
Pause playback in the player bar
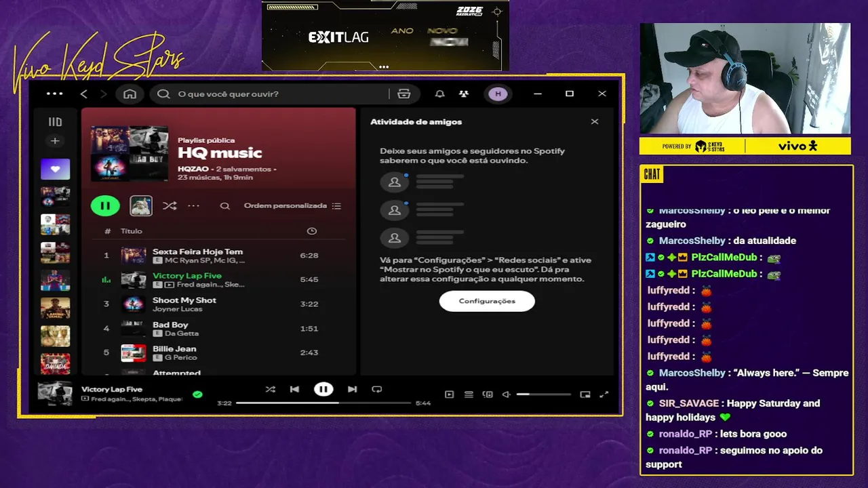[323, 389]
